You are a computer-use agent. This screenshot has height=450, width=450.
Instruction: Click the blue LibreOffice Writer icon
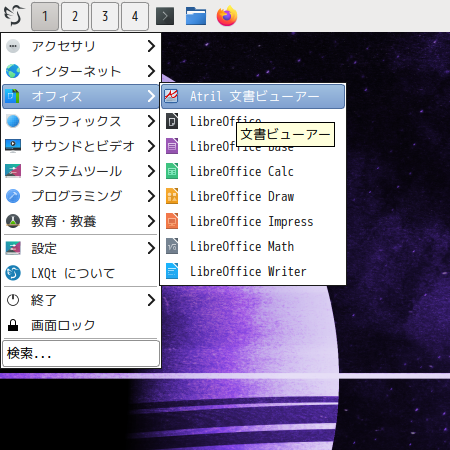click(x=172, y=271)
